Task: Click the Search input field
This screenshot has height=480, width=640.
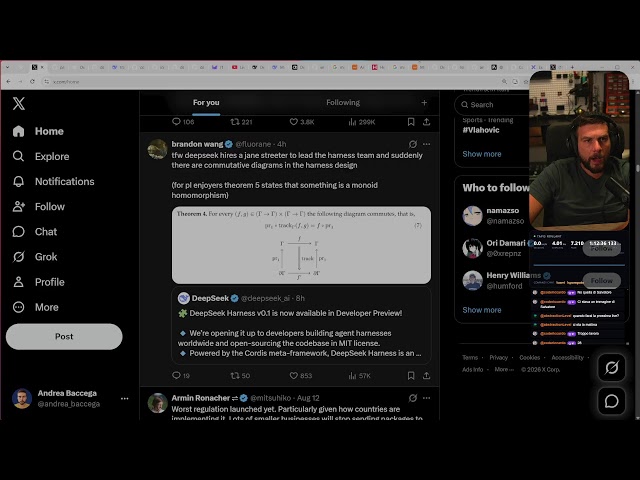Action: [x=492, y=105]
